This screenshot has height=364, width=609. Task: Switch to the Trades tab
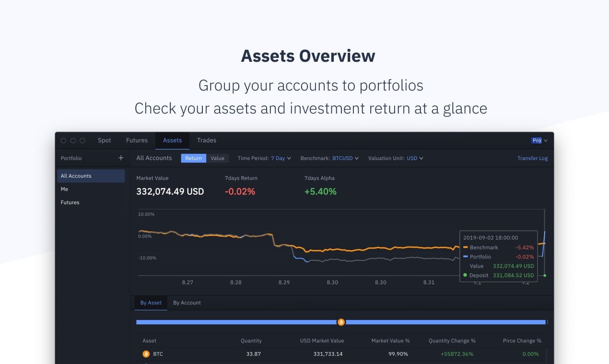tap(206, 140)
